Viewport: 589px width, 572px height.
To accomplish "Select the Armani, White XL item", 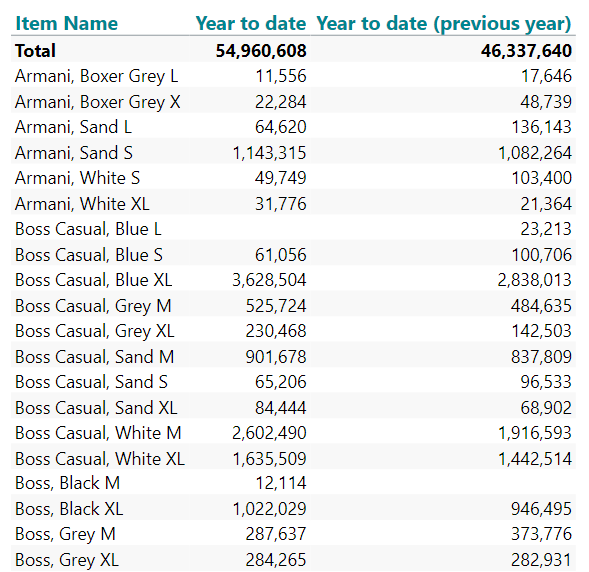I will point(82,204).
